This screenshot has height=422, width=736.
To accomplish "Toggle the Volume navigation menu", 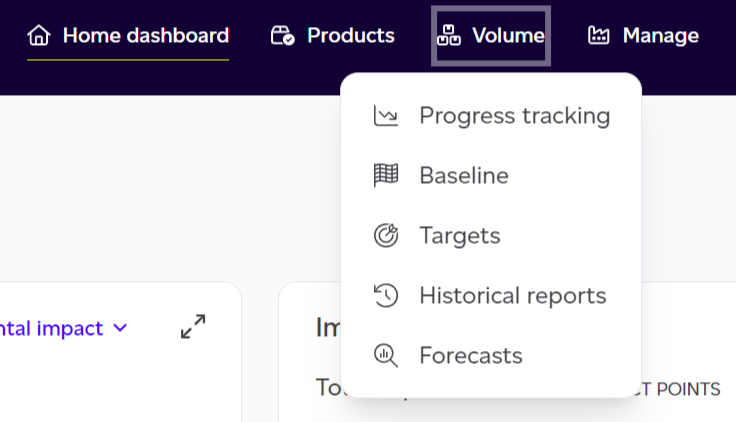I will click(x=491, y=36).
